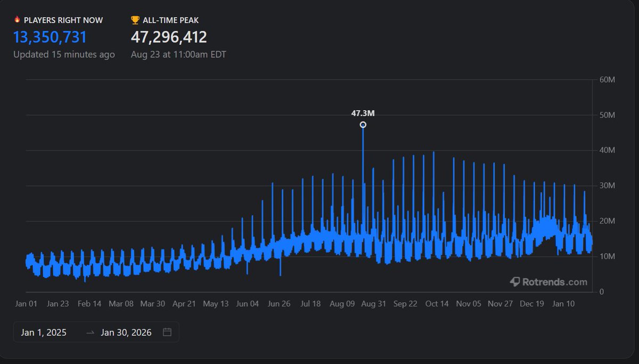This screenshot has width=639, height=364.
Task: Click the 47.3M peak data label
Action: [x=363, y=113]
